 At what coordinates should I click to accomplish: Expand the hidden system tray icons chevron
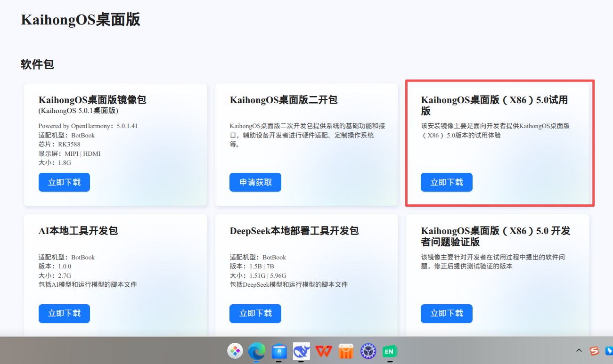579,351
